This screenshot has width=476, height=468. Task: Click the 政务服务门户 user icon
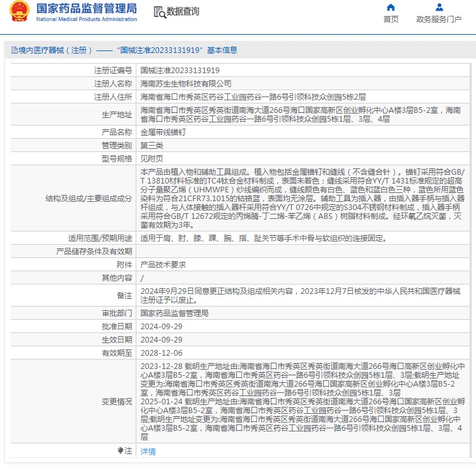(439, 7)
